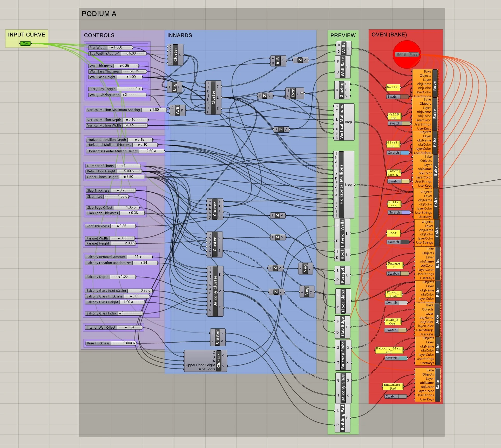The height and width of the screenshot is (448, 501).
Task: Select the Slab Edge component
Action: pos(342,327)
